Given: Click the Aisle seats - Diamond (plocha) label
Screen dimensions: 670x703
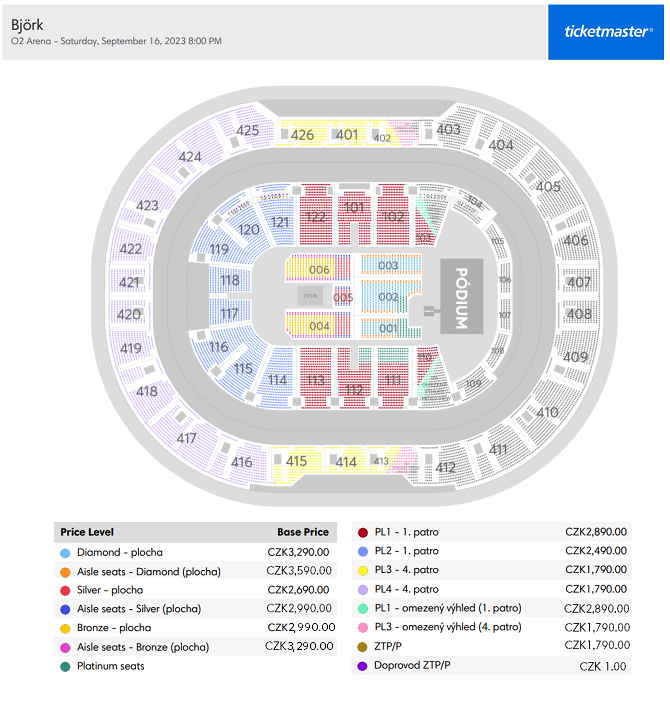Looking at the screenshot, I should click(149, 572).
